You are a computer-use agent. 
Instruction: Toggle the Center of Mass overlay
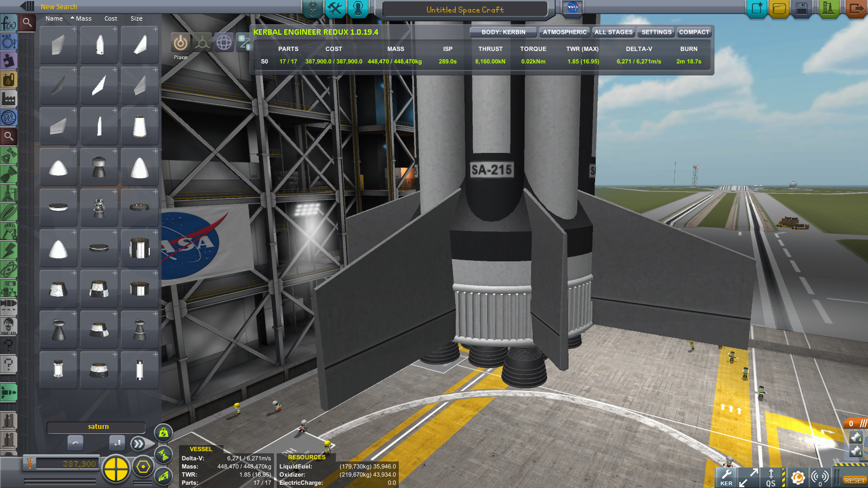[163, 433]
